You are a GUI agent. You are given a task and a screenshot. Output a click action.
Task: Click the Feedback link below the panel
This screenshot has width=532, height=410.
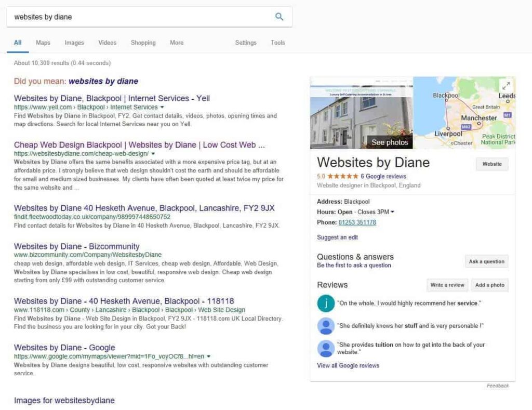pos(498,386)
